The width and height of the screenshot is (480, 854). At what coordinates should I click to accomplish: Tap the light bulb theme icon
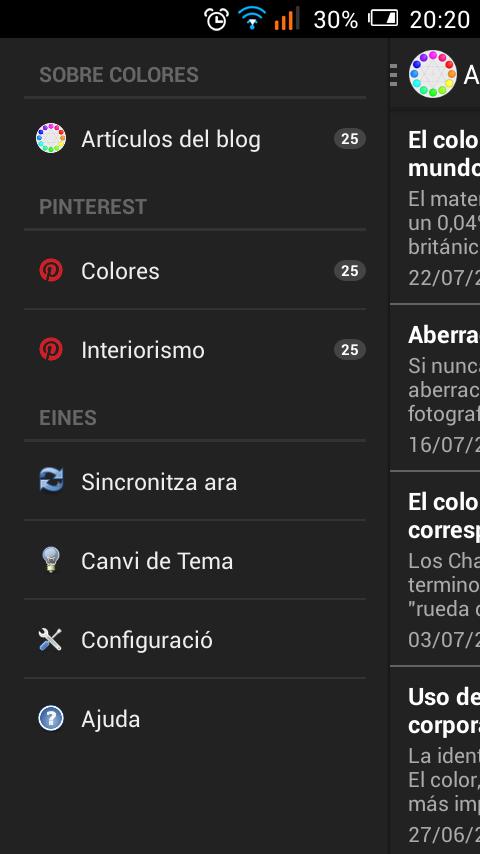pyautogui.click(x=51, y=560)
